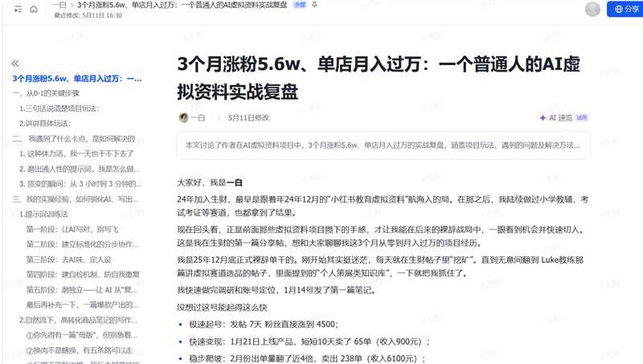Screen dimensions: 643x364
Task: Click the main document heading 3个月涨粉5.6w
Action: click(x=379, y=78)
